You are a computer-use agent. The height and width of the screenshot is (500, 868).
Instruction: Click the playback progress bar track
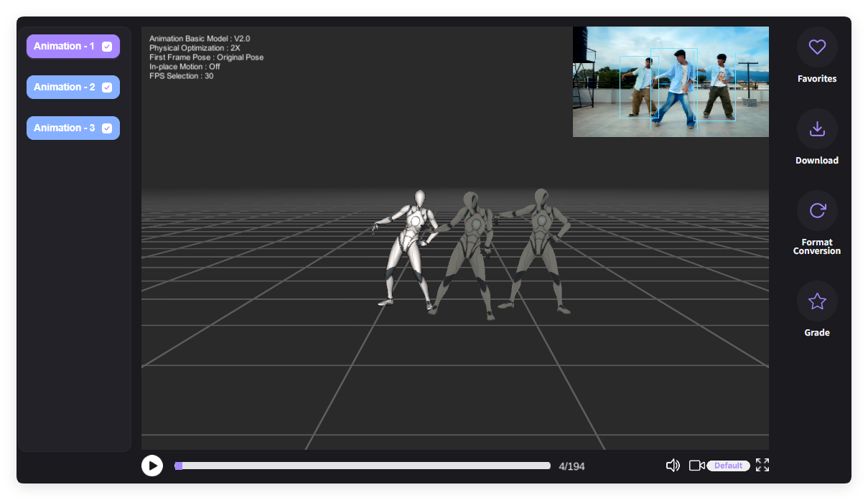(363, 466)
